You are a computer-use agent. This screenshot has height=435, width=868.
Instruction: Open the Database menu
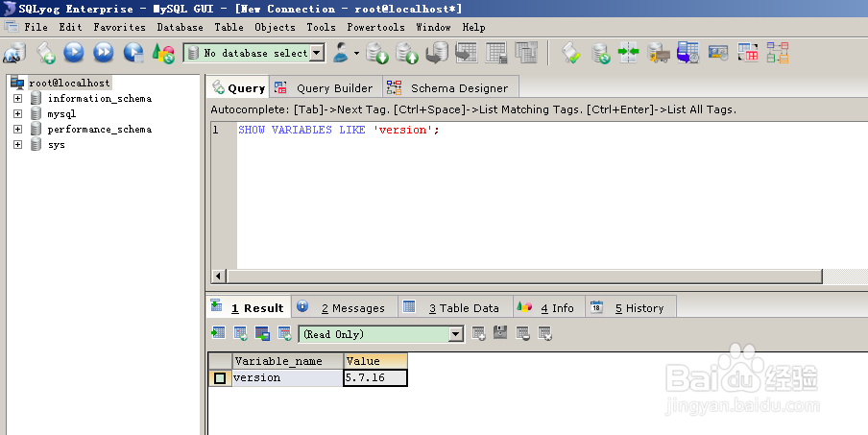click(x=180, y=27)
